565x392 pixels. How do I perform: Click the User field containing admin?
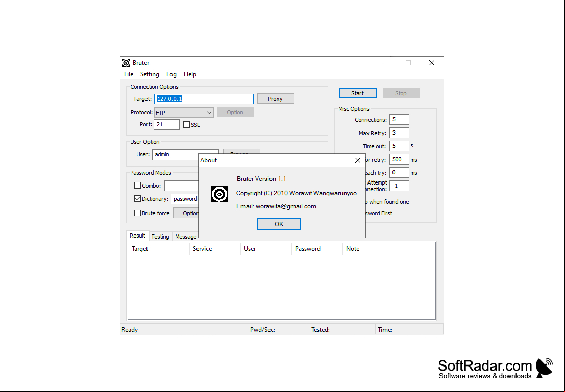tap(185, 154)
